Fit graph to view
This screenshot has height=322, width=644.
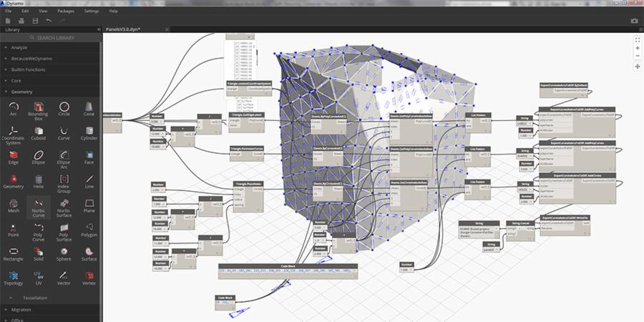tap(638, 40)
